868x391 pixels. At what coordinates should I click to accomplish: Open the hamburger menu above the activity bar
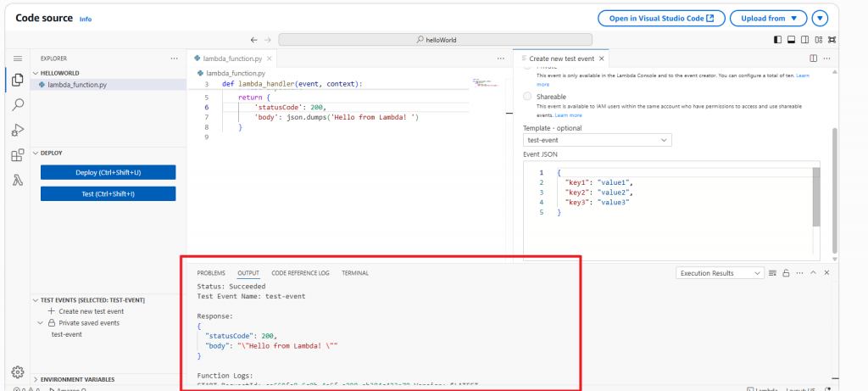click(x=17, y=59)
